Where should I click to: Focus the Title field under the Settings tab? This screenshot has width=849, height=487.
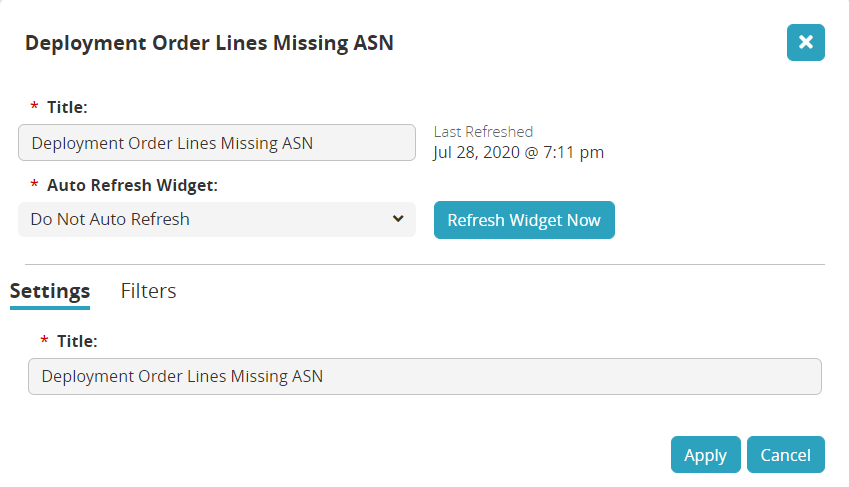424,377
